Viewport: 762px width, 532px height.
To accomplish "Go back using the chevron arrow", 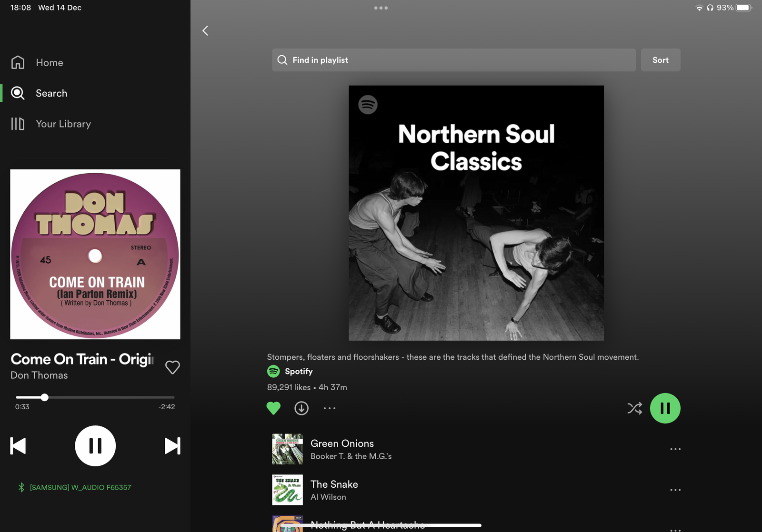I will click(x=205, y=31).
